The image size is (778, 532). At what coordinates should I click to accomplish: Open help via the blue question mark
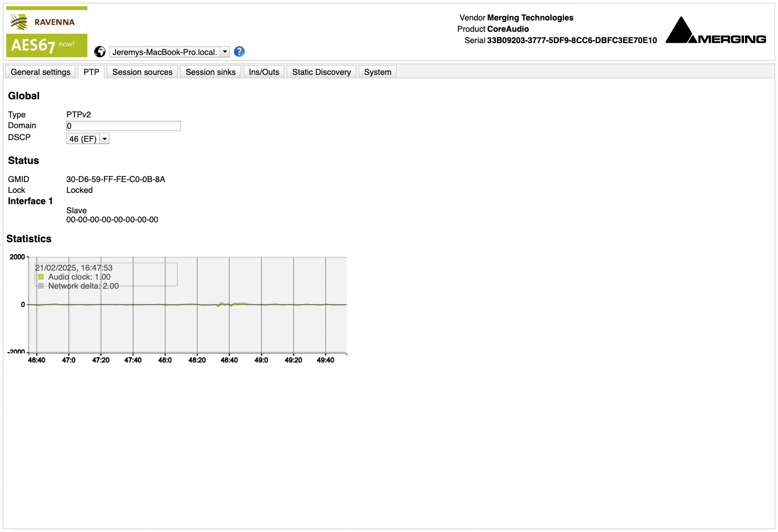pyautogui.click(x=239, y=52)
